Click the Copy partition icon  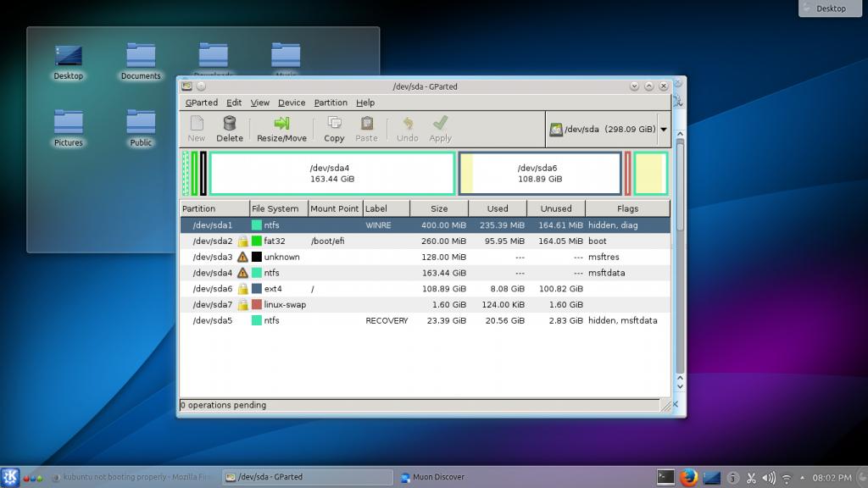point(334,128)
